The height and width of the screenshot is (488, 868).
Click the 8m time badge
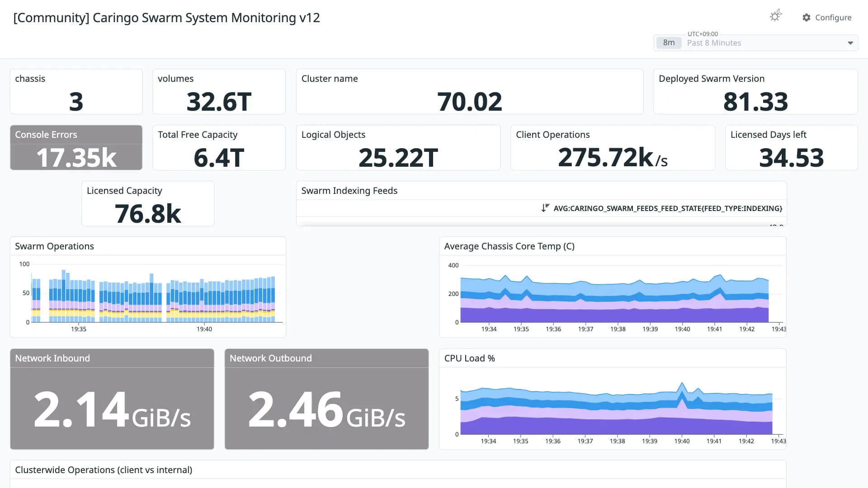coord(669,42)
